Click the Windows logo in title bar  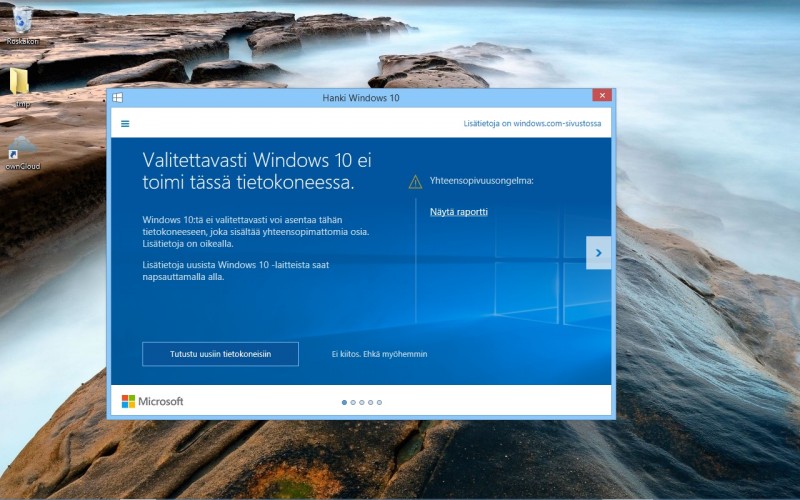pyautogui.click(x=118, y=97)
